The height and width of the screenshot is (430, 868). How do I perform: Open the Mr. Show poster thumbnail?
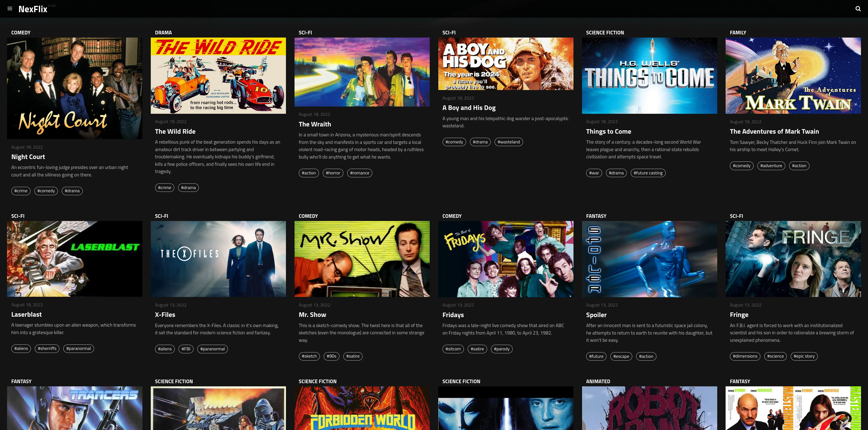coord(362,259)
